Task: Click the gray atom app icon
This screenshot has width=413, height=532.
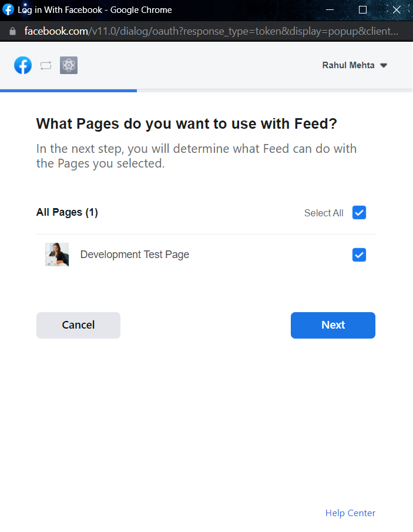Action: tap(69, 65)
